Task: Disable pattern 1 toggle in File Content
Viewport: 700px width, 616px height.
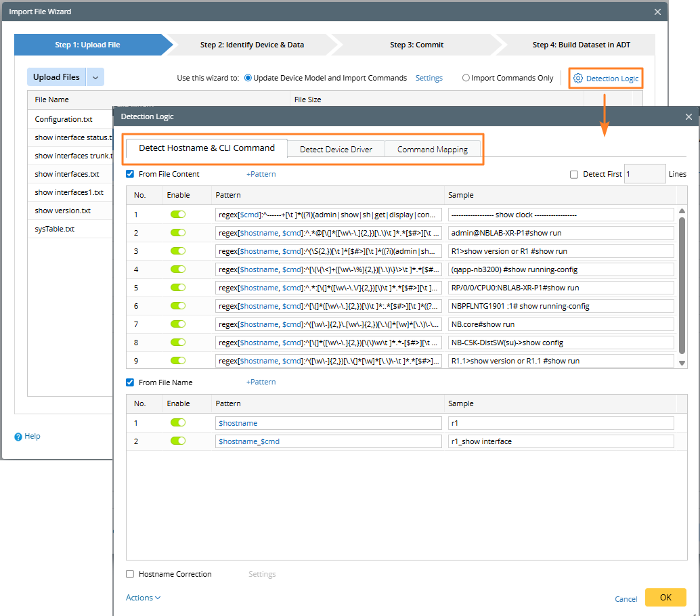Action: (x=178, y=215)
